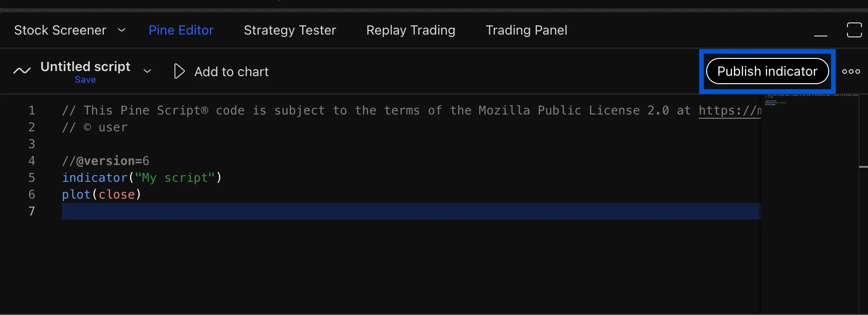Click the blue Save link

[85, 80]
